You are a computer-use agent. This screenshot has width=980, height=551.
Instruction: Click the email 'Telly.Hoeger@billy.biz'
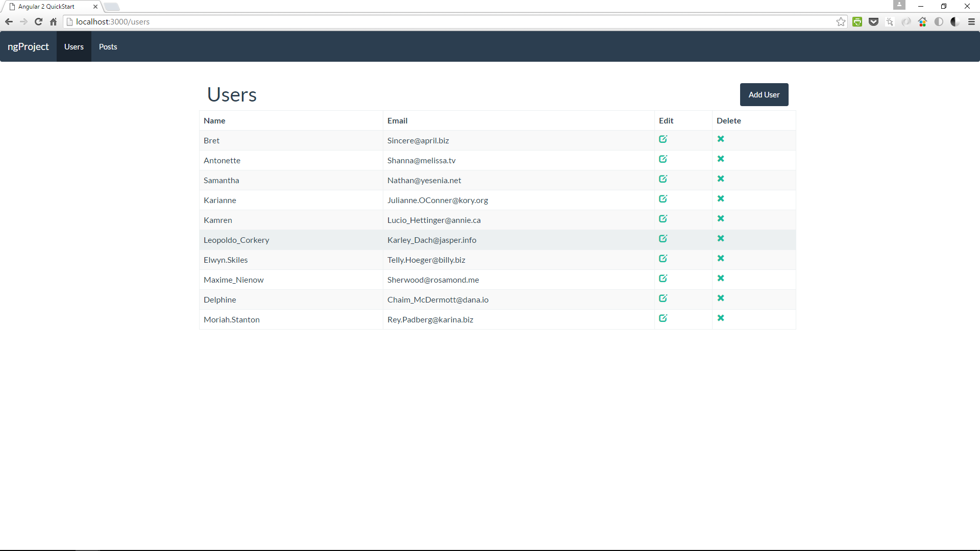tap(426, 260)
